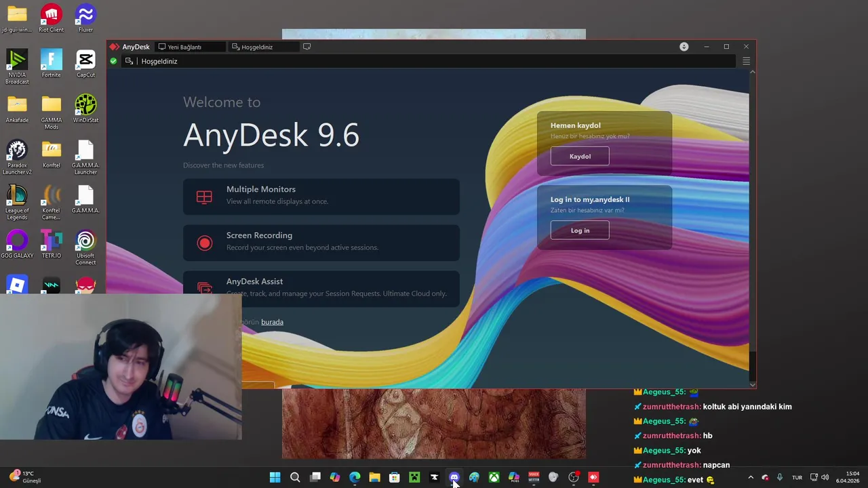The image size is (868, 488).
Task: Open Fortnite desktop shortcut
Action: tap(51, 64)
